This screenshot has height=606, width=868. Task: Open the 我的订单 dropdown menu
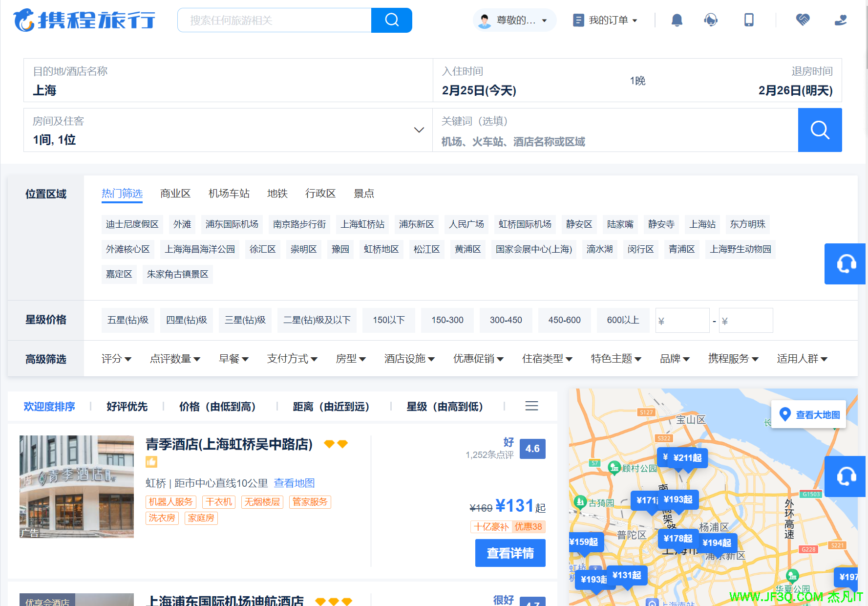[606, 20]
